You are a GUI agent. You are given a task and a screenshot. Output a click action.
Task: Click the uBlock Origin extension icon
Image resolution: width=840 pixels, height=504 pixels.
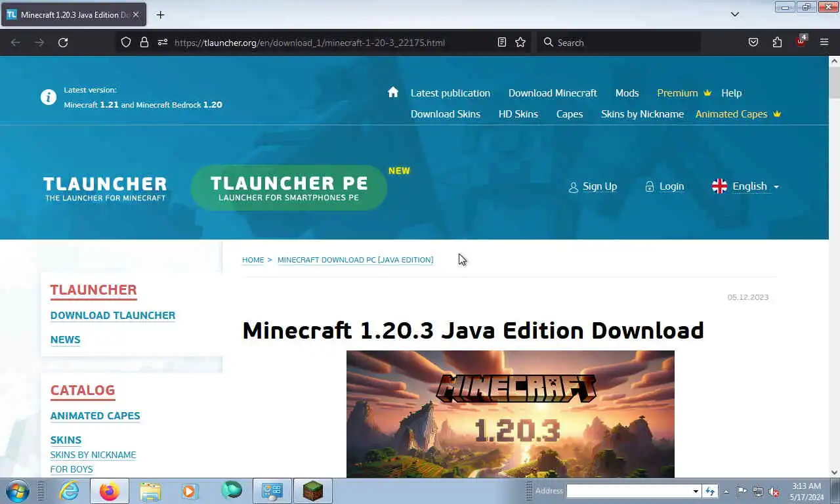point(801,41)
